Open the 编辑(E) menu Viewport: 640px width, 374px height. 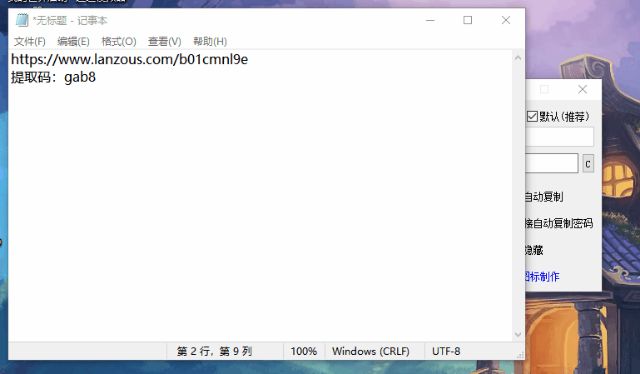(x=73, y=41)
